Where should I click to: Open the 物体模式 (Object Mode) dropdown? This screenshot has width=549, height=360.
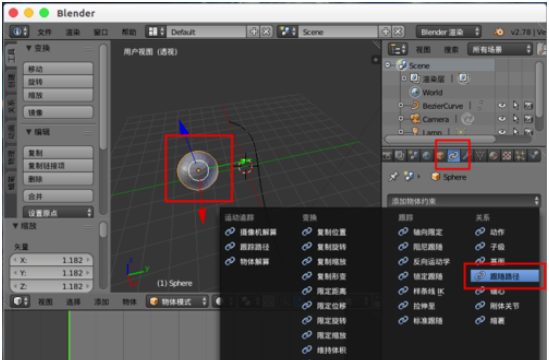click(x=177, y=302)
